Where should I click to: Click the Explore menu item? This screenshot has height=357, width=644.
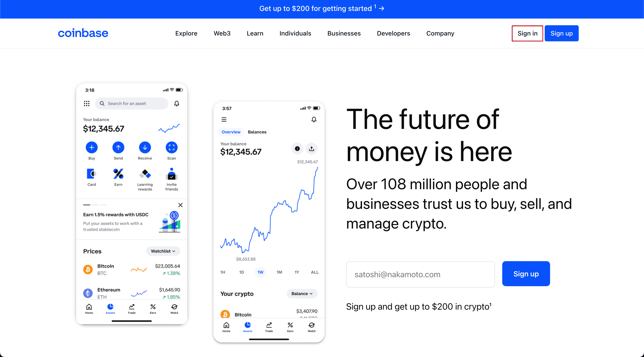point(186,34)
